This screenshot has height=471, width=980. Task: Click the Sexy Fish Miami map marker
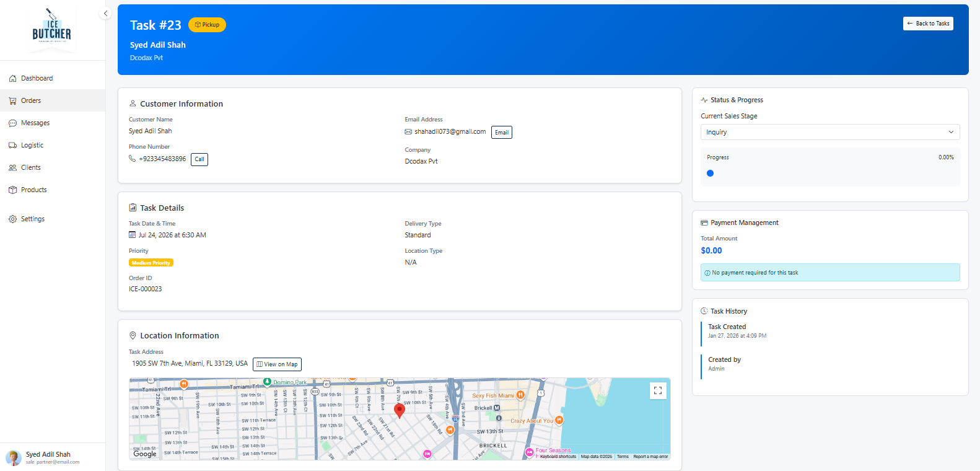point(520,395)
